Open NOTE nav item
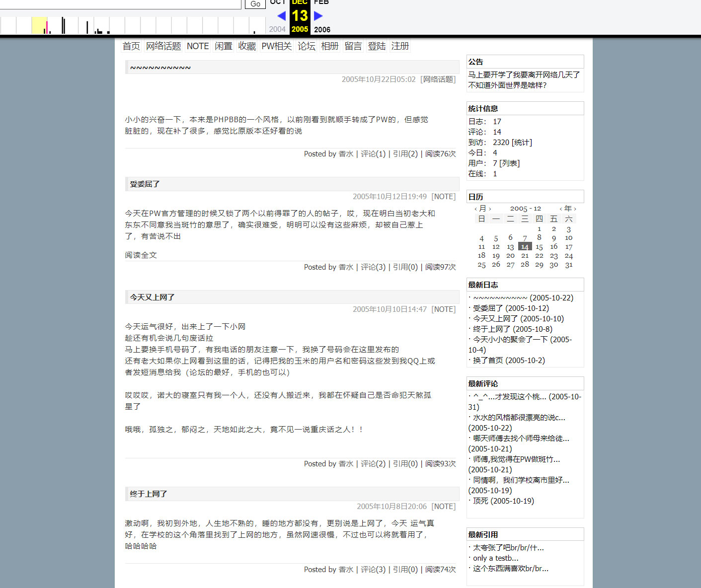Screen dimensions: 701x588 [198, 46]
